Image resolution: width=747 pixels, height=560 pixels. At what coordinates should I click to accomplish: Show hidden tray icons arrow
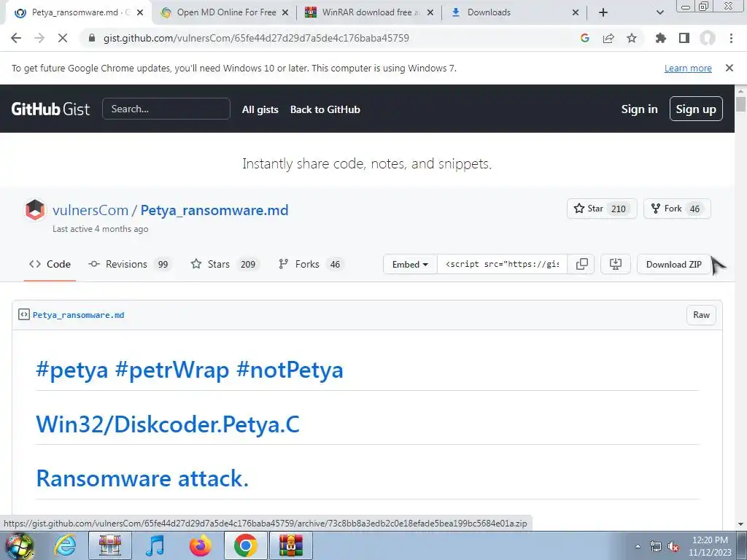tap(638, 546)
